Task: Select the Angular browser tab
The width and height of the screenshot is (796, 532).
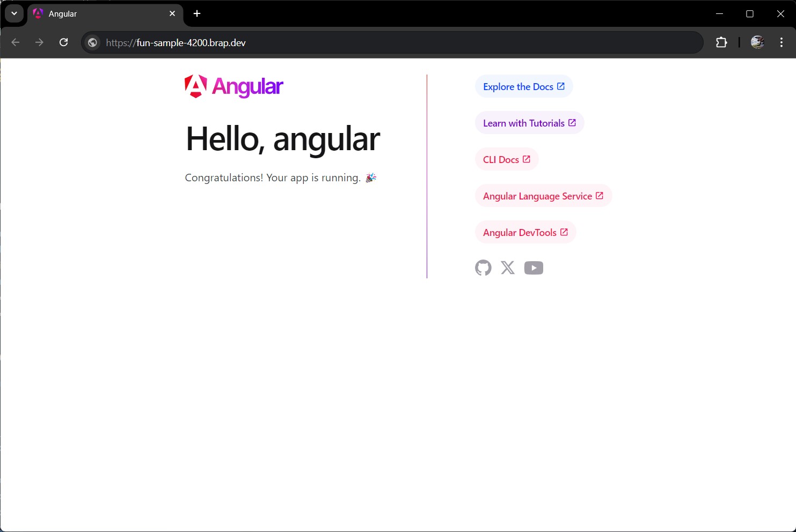Action: (97, 14)
